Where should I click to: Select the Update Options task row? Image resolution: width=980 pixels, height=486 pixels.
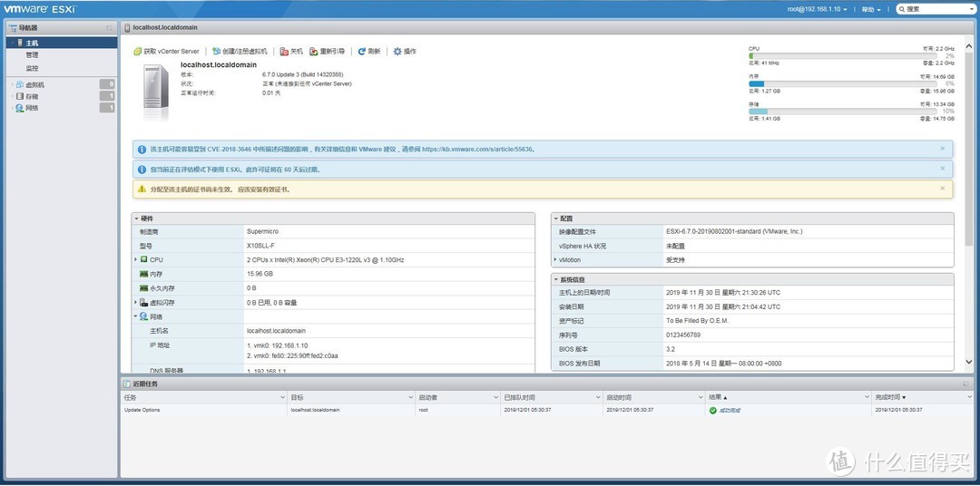(x=547, y=411)
